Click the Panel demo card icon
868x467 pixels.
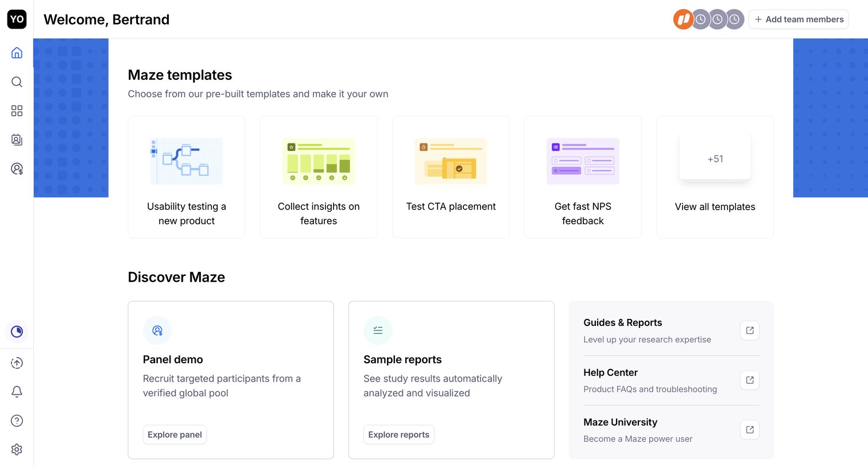(157, 330)
